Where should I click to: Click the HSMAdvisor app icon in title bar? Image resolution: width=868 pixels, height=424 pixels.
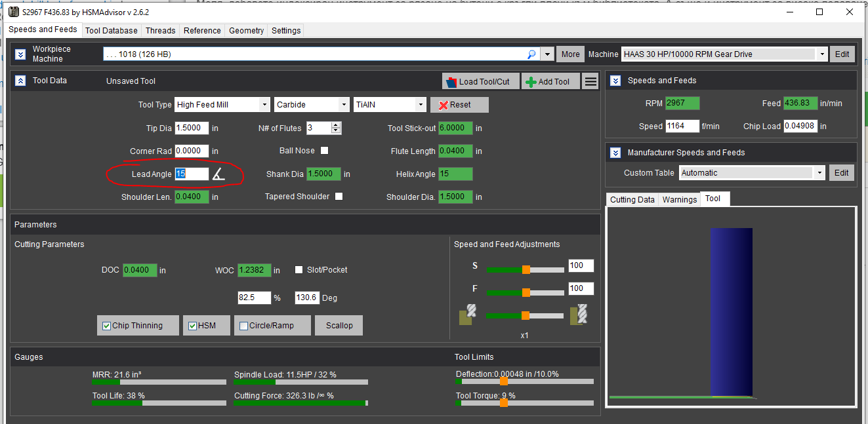point(12,12)
